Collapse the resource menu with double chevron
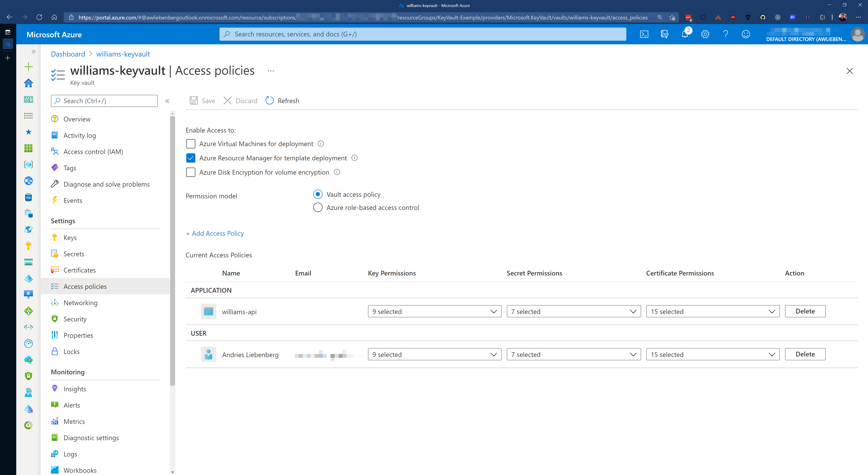Screen dimensions: 868x475 tap(167, 101)
